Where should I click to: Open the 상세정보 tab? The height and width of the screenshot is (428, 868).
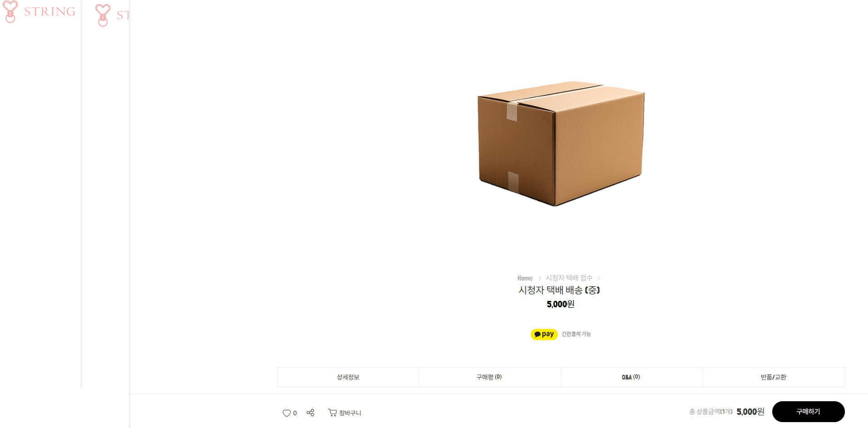pyautogui.click(x=348, y=377)
